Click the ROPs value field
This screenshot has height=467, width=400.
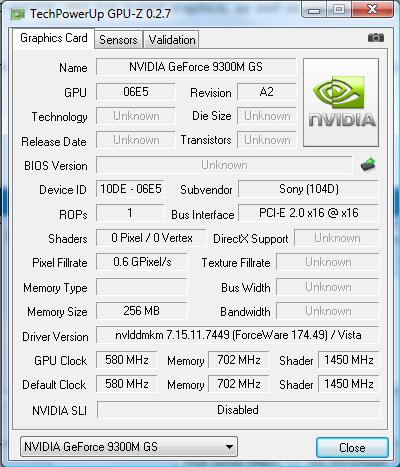(130, 213)
